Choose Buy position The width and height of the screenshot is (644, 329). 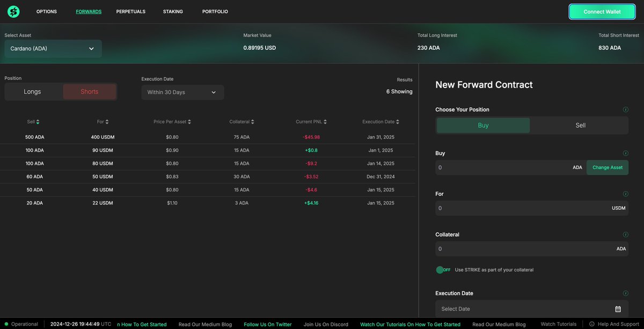(x=483, y=125)
